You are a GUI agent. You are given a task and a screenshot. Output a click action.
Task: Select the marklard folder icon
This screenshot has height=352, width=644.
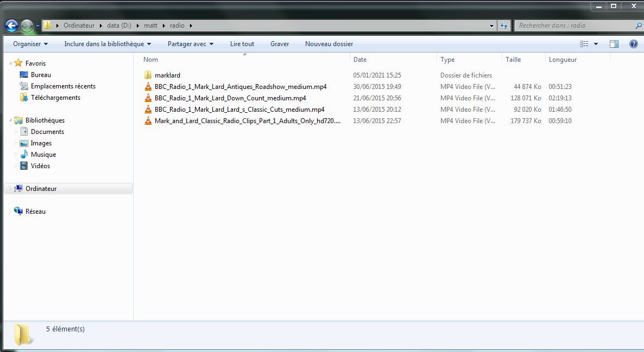pyautogui.click(x=148, y=75)
